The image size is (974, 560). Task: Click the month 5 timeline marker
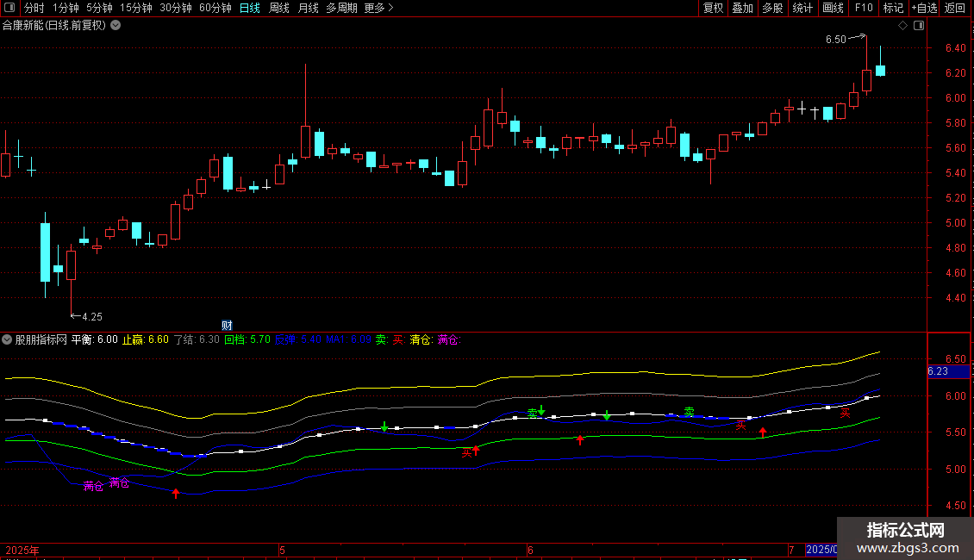(x=282, y=550)
